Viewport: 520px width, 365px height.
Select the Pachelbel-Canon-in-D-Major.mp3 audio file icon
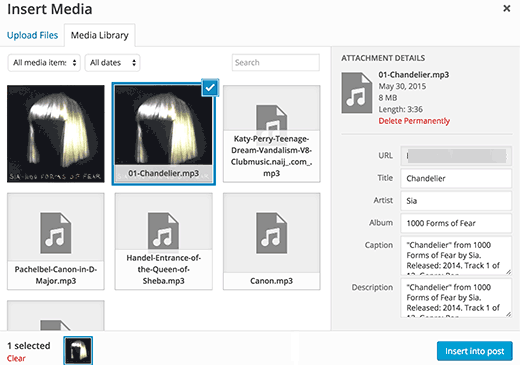(56, 233)
